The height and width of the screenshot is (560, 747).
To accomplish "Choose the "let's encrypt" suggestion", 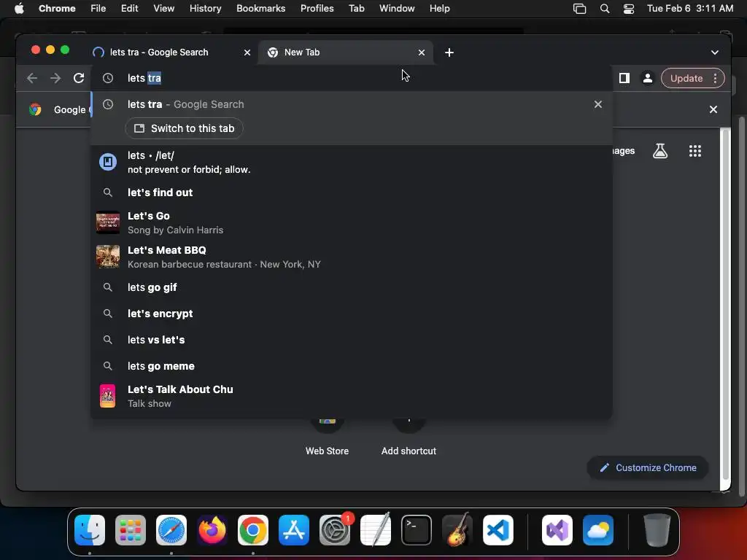I will tap(351, 314).
